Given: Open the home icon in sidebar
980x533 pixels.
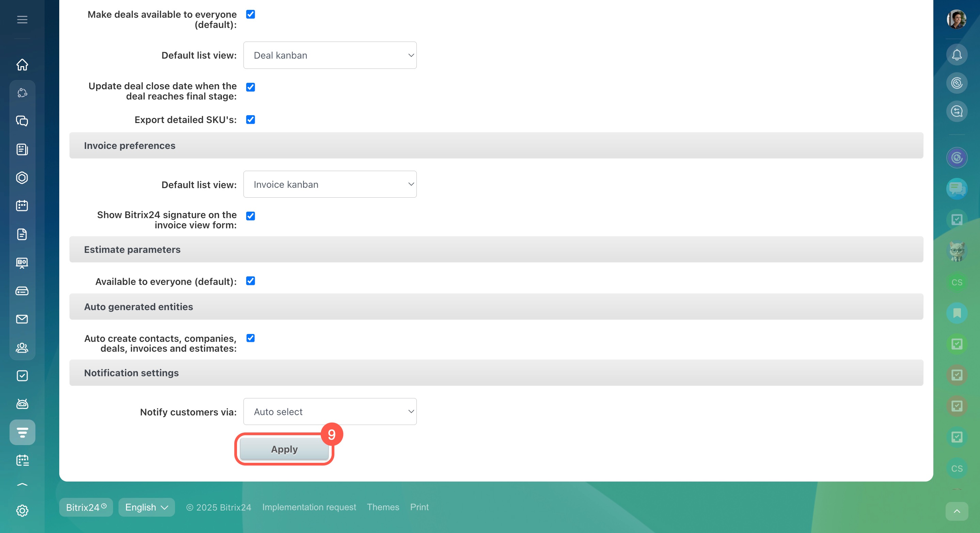Looking at the screenshot, I should pos(22,64).
